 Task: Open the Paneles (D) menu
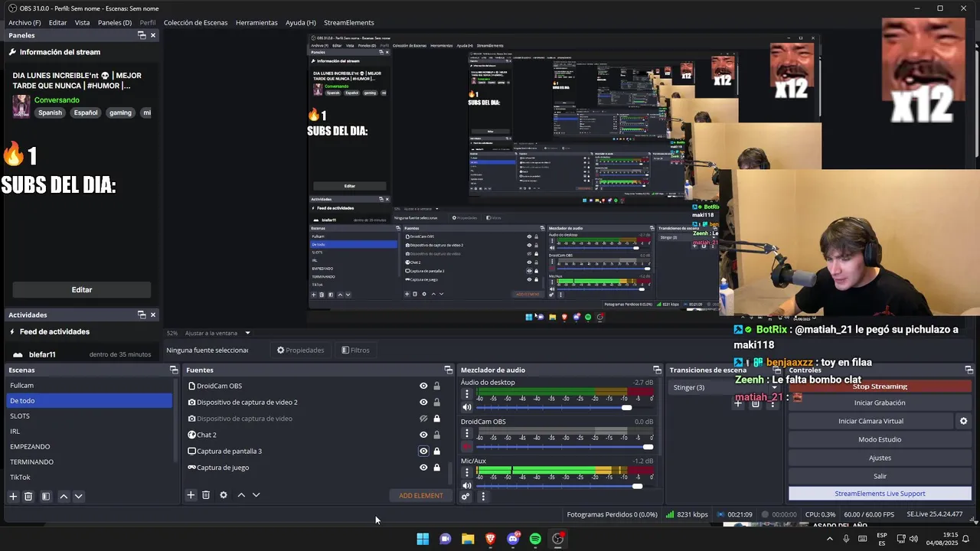[115, 22]
